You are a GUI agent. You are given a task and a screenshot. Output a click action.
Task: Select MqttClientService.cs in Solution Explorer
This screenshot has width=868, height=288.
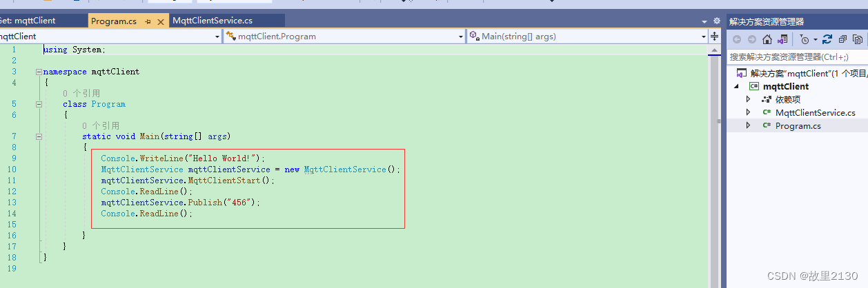pos(815,112)
